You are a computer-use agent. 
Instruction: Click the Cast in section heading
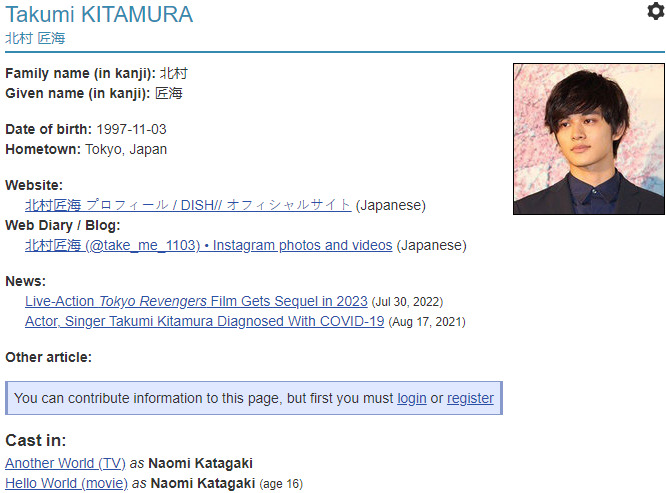[36, 440]
